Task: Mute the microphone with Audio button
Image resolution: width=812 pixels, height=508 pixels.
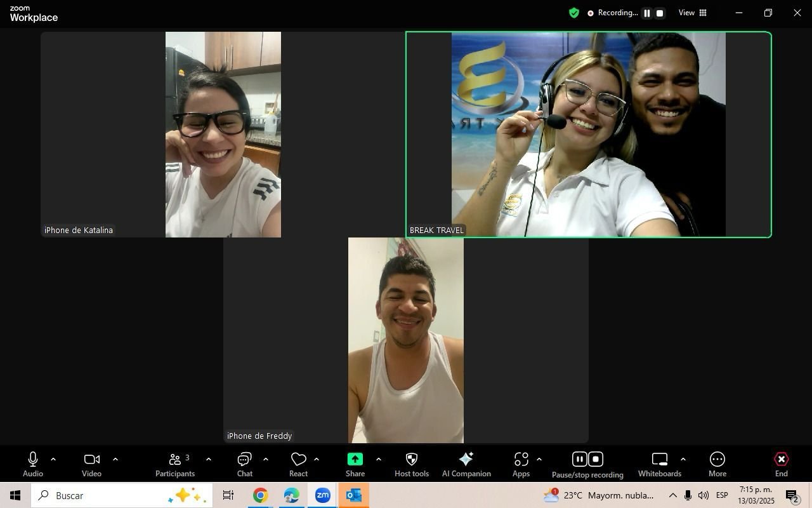Action: tap(33, 464)
